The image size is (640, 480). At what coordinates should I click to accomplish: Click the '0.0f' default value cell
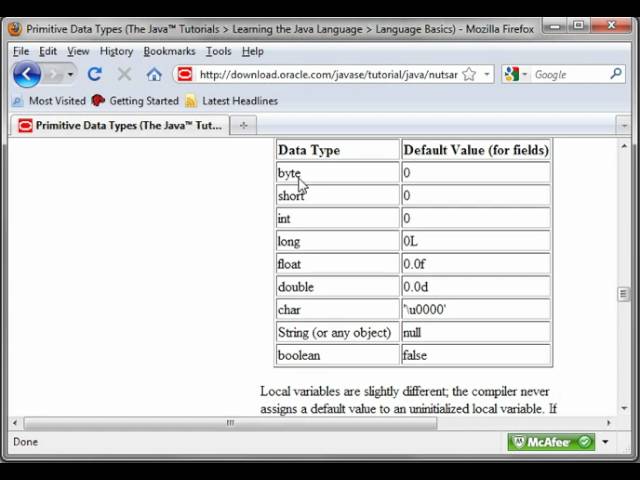(x=476, y=264)
